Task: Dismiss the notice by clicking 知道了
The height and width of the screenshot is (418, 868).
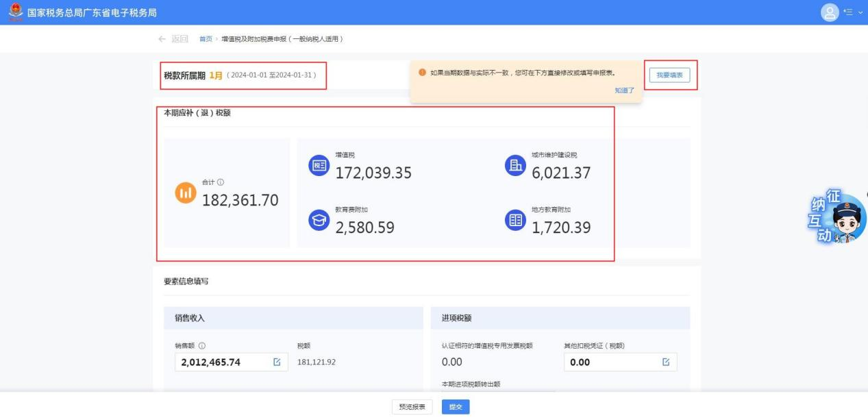Action: (x=624, y=90)
